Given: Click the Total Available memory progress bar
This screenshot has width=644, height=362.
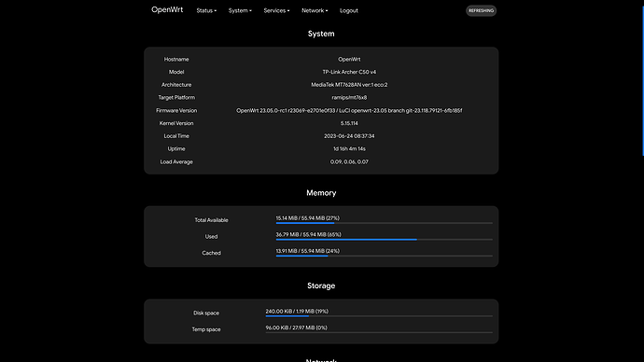Looking at the screenshot, I should pyautogui.click(x=384, y=223).
